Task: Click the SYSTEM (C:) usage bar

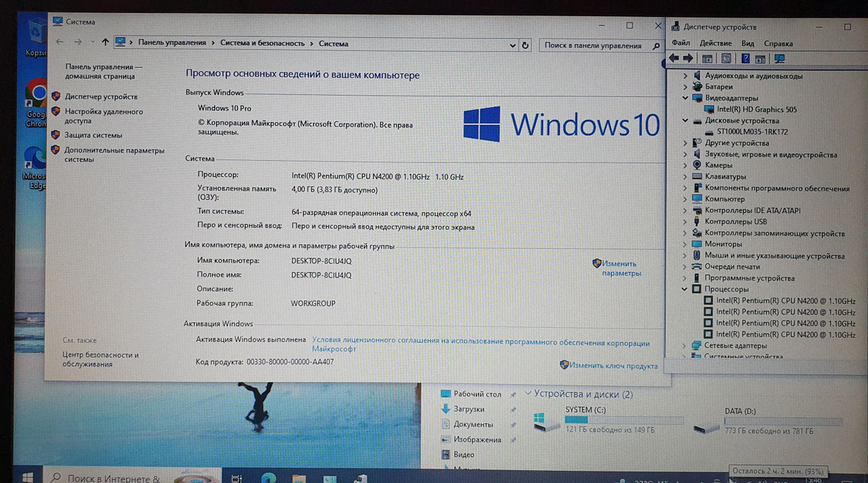Action: point(624,420)
